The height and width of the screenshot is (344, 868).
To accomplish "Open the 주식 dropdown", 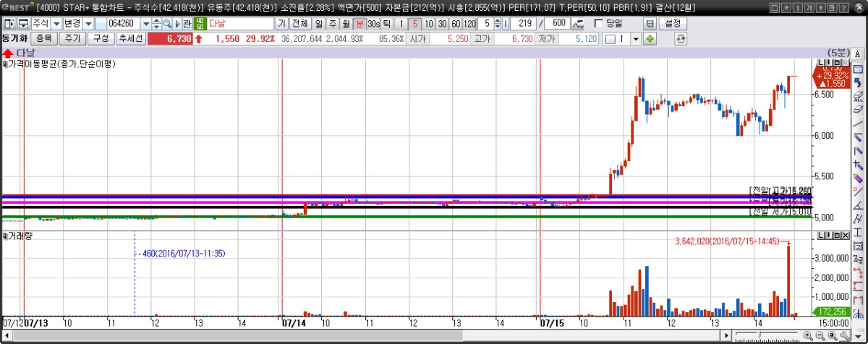I will (56, 23).
